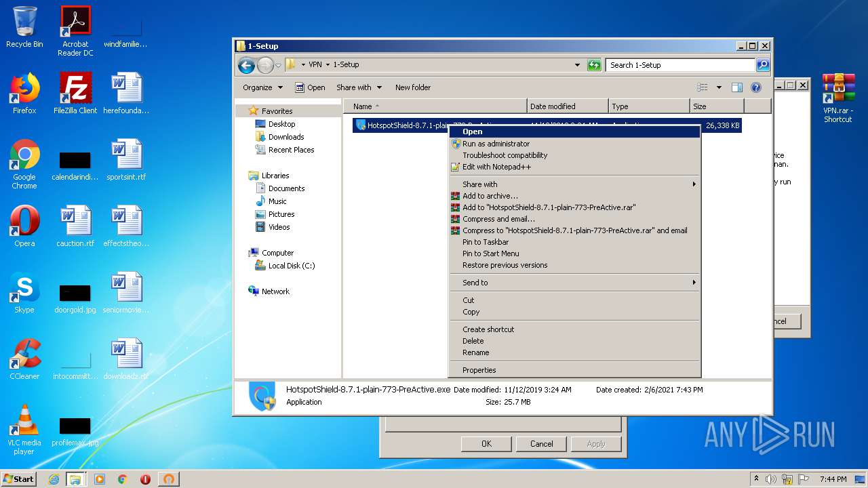Open Explorer help question mark icon
This screenshot has width=868, height=488.
click(756, 87)
